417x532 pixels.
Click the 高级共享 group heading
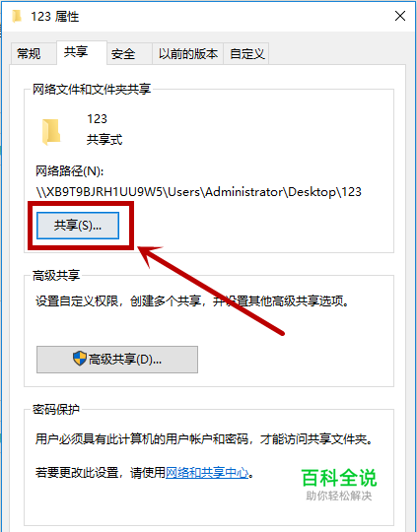(56, 275)
